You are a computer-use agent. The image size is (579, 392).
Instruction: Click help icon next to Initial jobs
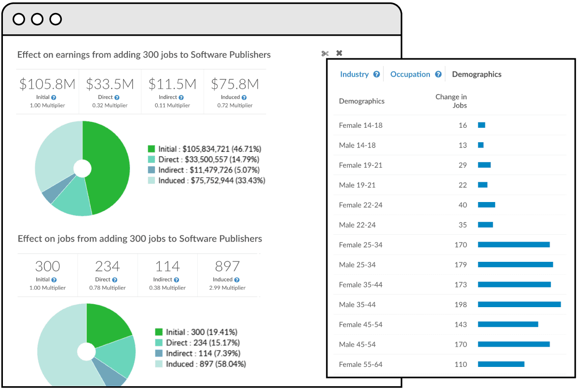pos(54,280)
